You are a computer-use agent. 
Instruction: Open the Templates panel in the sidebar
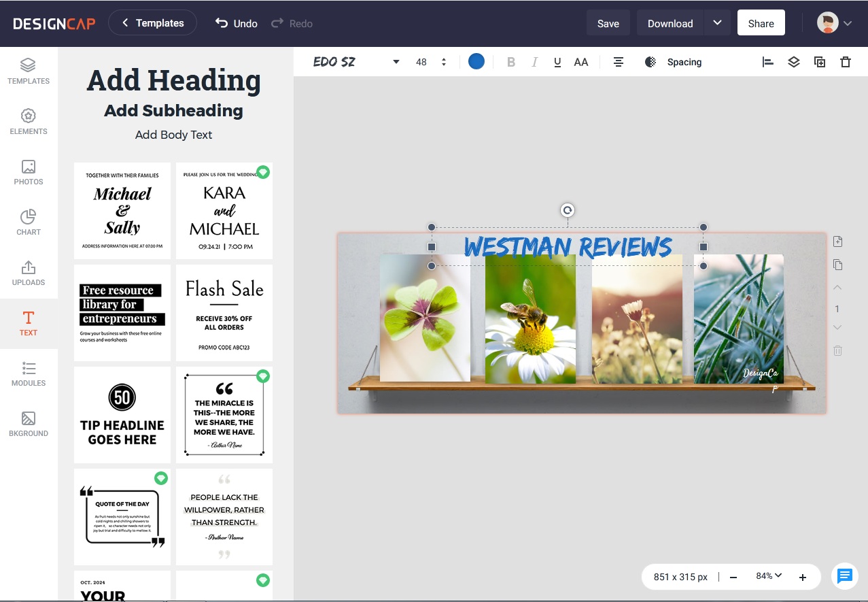[28, 71]
